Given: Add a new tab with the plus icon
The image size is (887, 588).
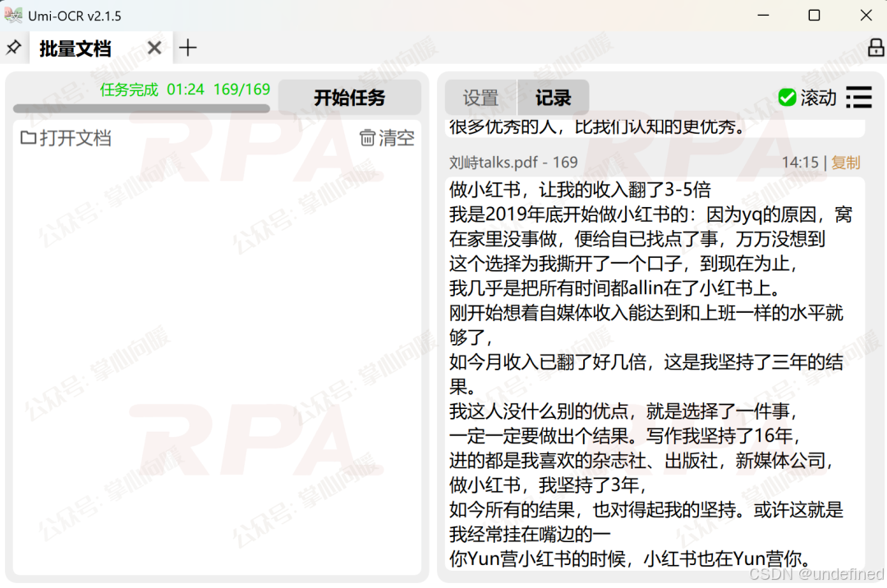Looking at the screenshot, I should [188, 48].
